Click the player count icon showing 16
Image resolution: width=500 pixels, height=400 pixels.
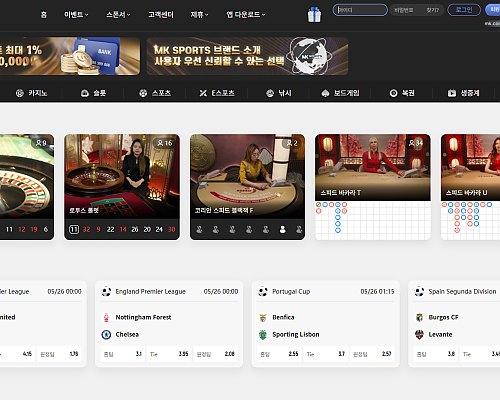160,143
